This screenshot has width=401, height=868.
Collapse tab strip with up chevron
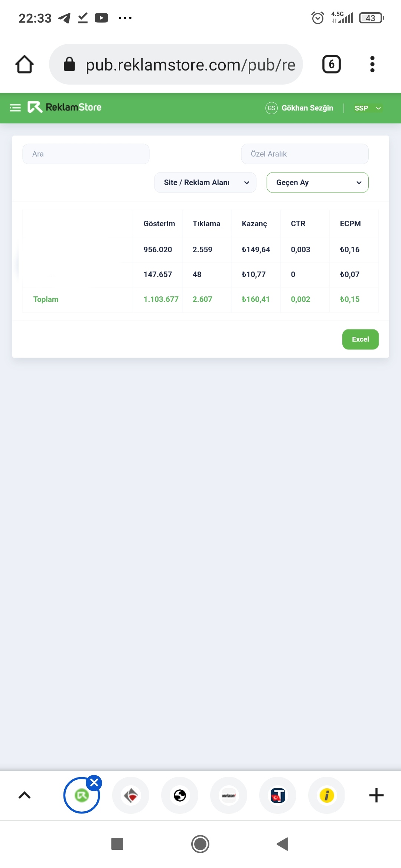click(x=25, y=795)
